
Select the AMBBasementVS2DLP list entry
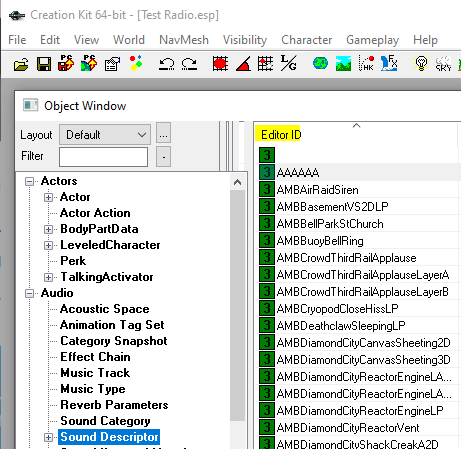click(333, 207)
